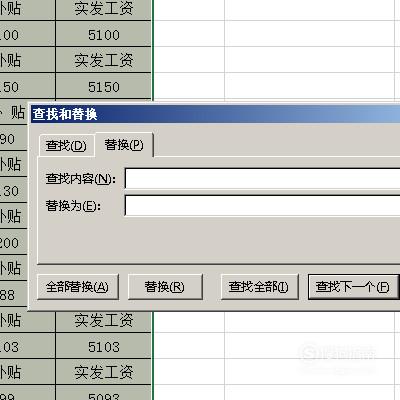Select the cell with value 5100
The height and width of the screenshot is (400, 400).
(x=104, y=34)
